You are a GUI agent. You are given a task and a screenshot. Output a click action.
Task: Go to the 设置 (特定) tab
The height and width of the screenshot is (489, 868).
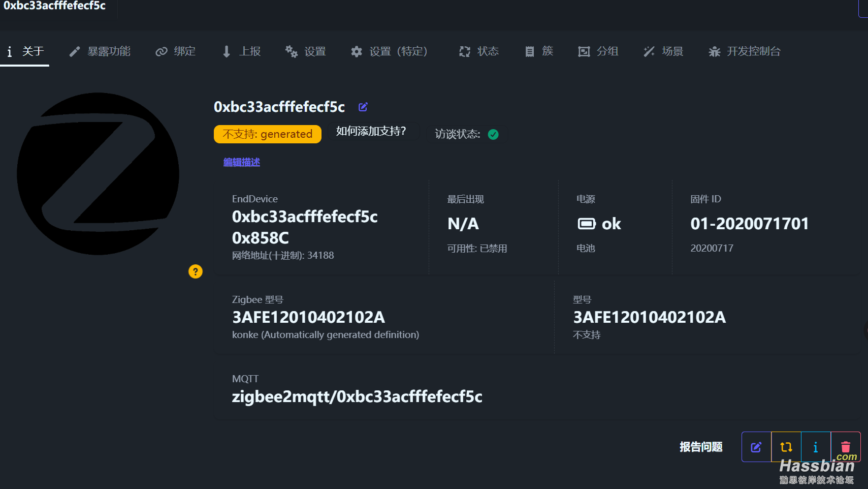(389, 51)
